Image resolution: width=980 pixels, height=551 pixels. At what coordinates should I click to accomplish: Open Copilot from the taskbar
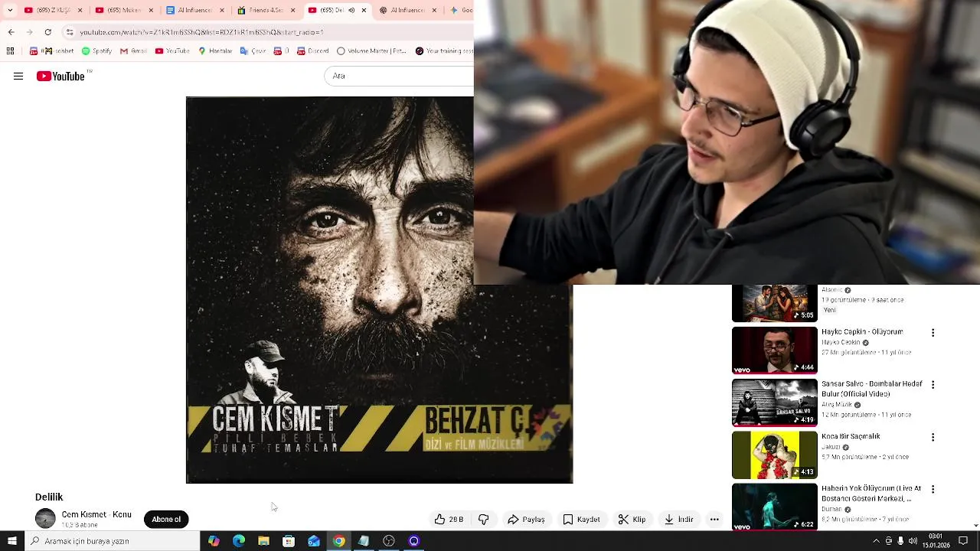[x=214, y=541]
